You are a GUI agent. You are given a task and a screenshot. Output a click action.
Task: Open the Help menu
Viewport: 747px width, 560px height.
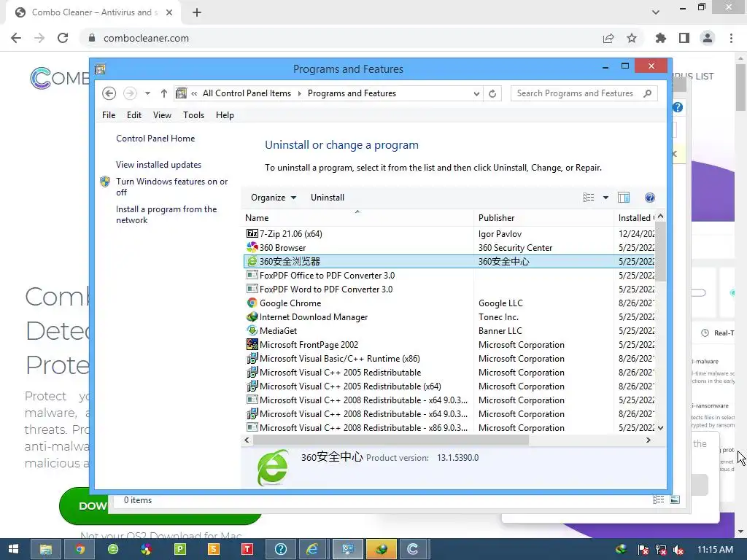tap(225, 114)
